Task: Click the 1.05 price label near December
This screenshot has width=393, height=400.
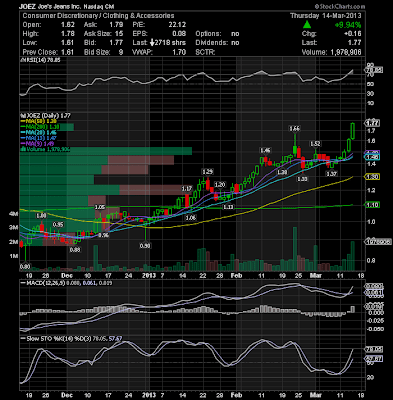Action: (x=100, y=207)
